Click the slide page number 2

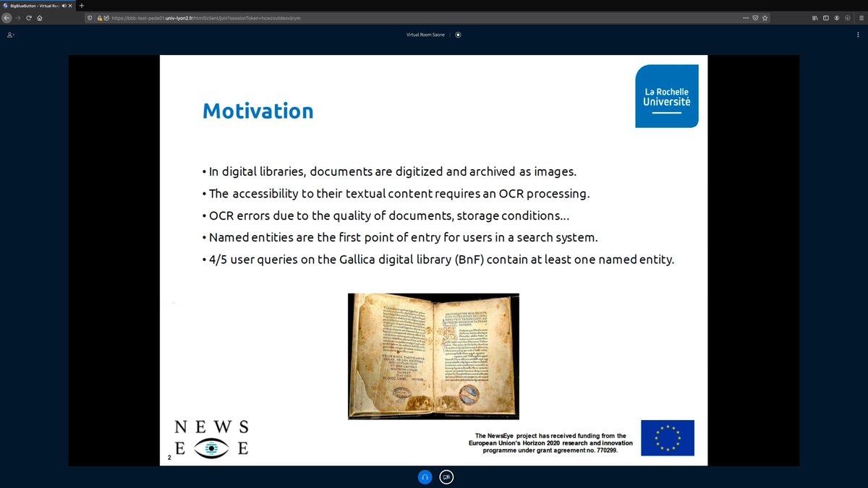coord(169,458)
